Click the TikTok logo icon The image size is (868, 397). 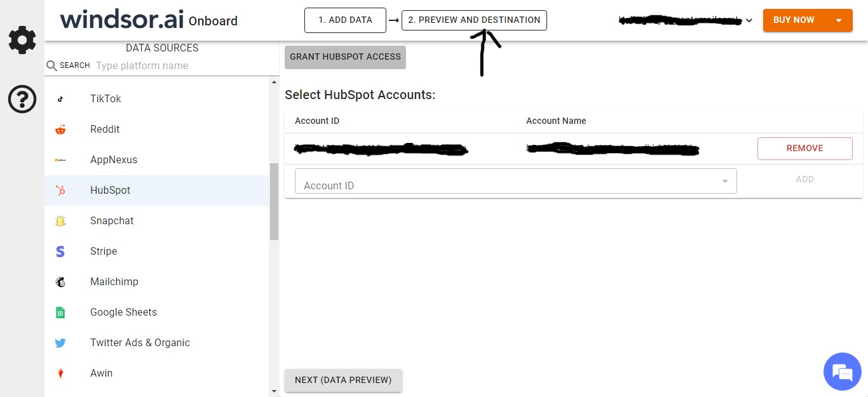60,99
